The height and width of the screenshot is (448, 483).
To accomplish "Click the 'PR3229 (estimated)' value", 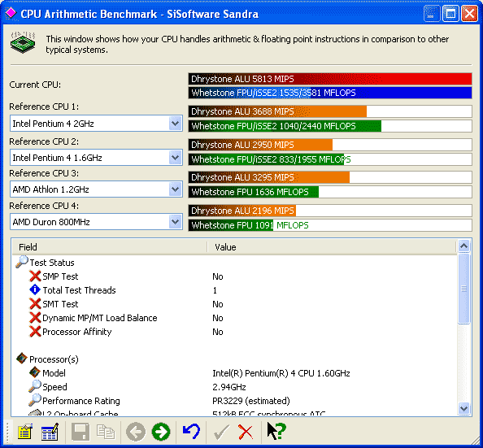I will (x=251, y=401).
